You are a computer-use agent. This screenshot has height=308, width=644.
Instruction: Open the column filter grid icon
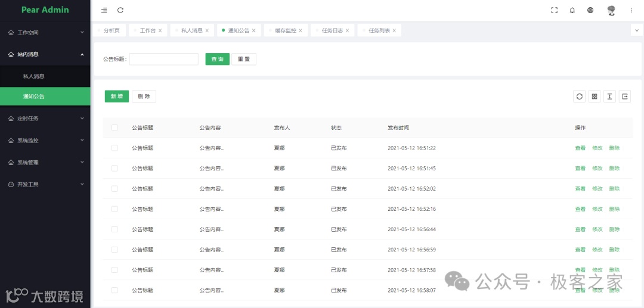pyautogui.click(x=595, y=97)
